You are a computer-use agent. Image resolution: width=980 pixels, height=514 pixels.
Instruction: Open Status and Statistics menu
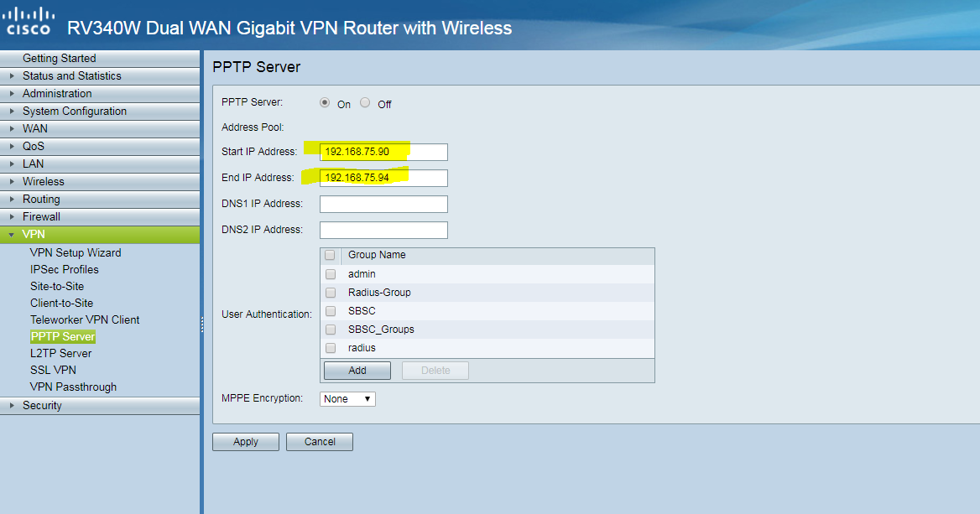tap(100, 75)
